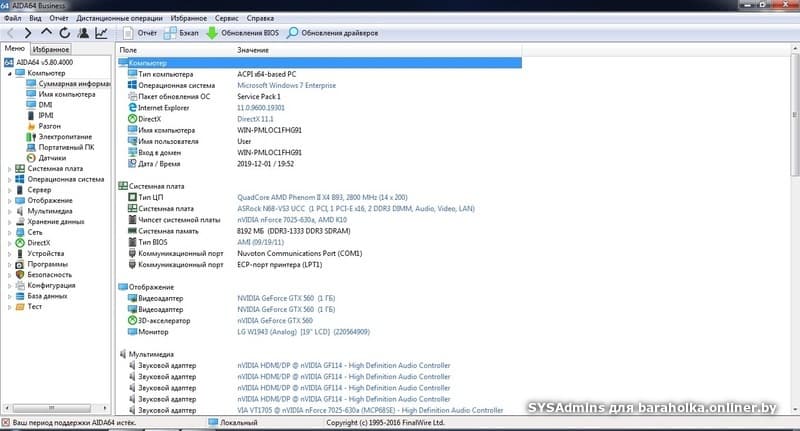Open the Файл menu
Viewport: 800px width, 431px height.
(x=13, y=18)
